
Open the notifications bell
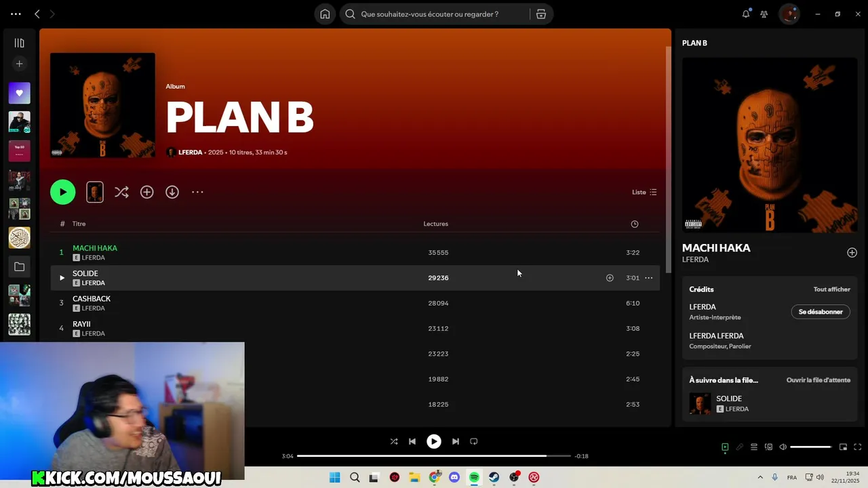click(746, 14)
